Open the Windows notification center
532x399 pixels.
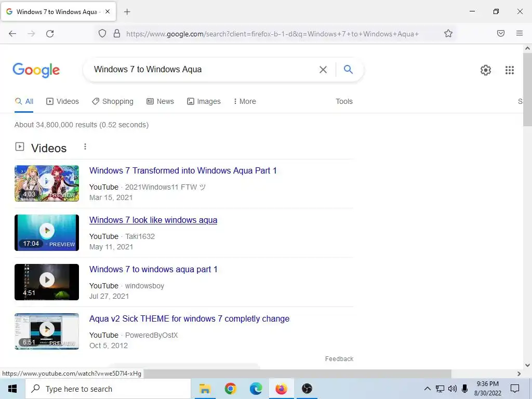tap(515, 389)
